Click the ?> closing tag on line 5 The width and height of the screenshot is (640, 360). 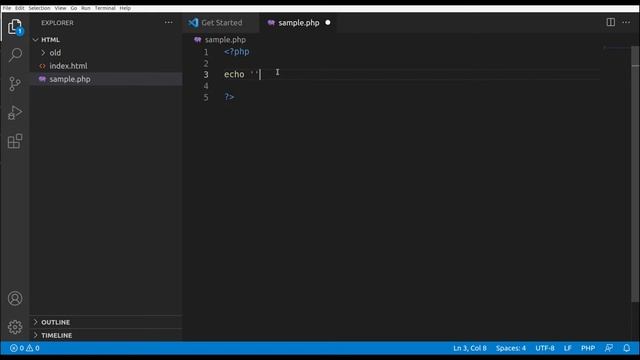point(229,97)
